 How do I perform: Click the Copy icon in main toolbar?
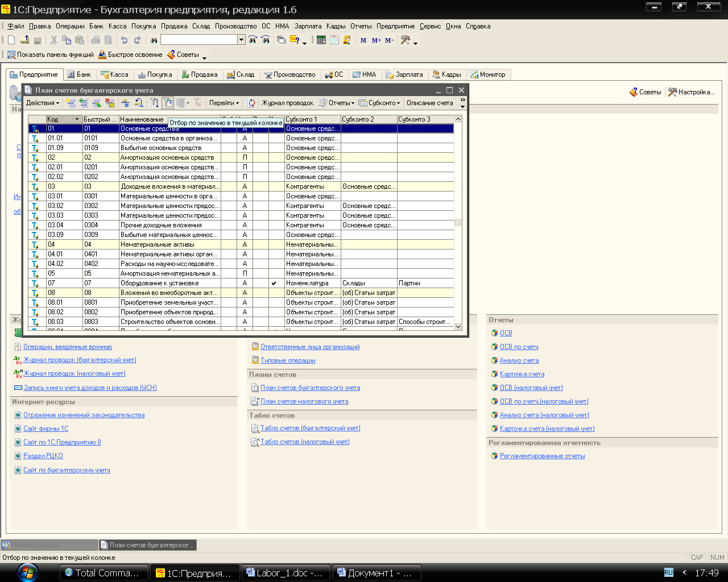pos(67,40)
